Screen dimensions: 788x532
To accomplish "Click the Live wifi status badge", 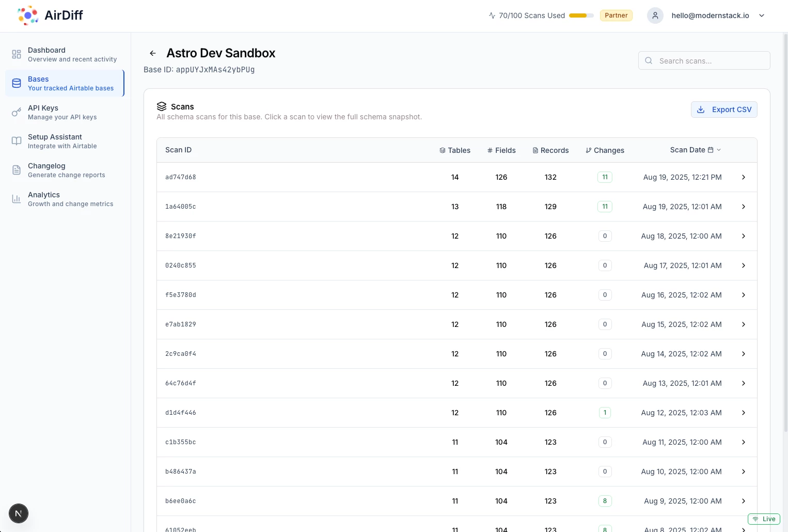I will pyautogui.click(x=764, y=519).
